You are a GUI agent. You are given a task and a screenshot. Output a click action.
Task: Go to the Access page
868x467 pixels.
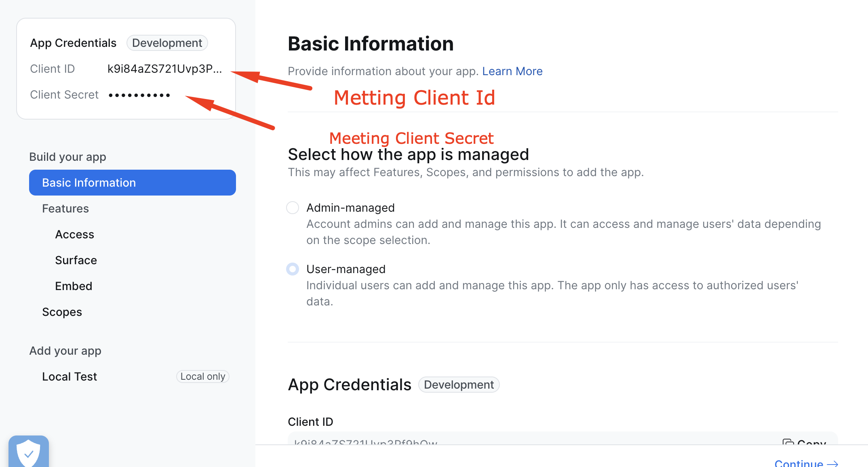74,234
